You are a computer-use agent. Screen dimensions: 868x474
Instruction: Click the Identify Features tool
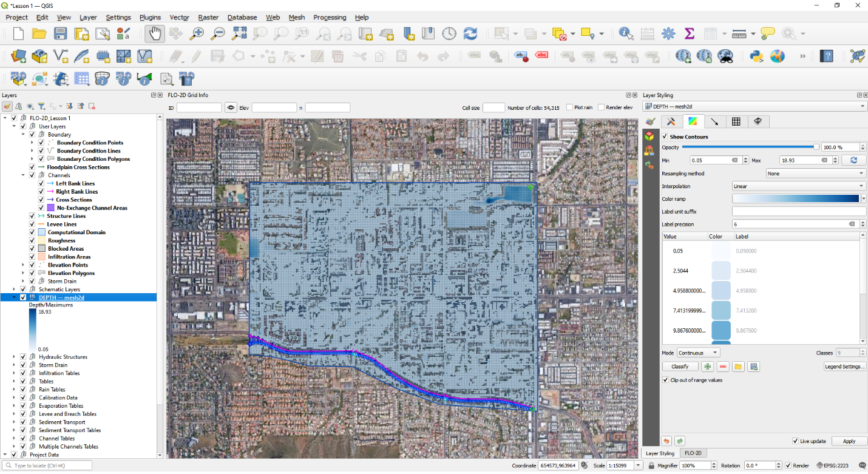626,33
